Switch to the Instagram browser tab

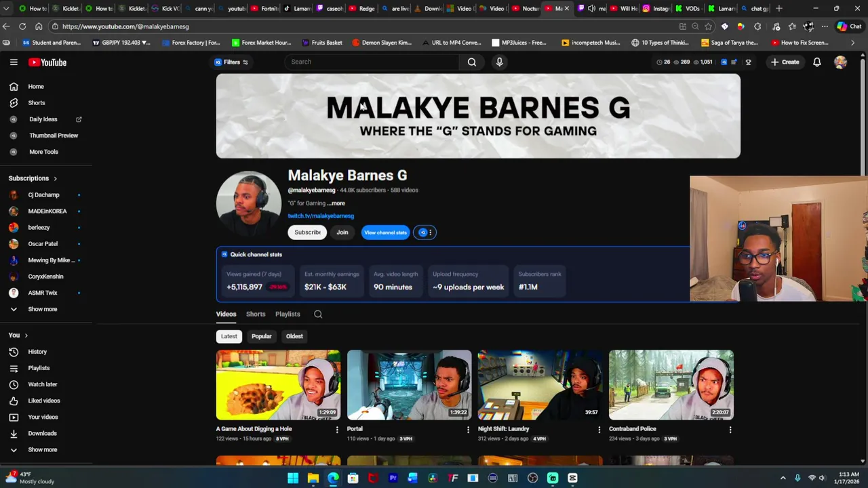[655, 8]
